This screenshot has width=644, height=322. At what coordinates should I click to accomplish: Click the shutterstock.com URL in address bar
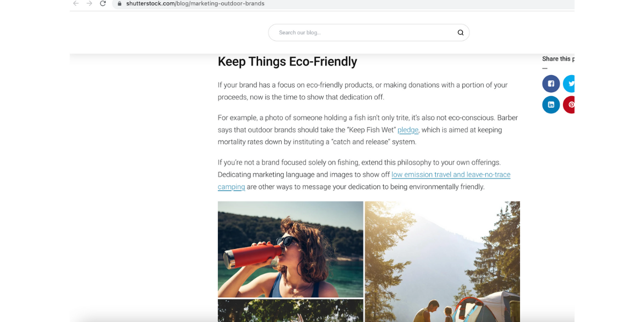click(195, 3)
